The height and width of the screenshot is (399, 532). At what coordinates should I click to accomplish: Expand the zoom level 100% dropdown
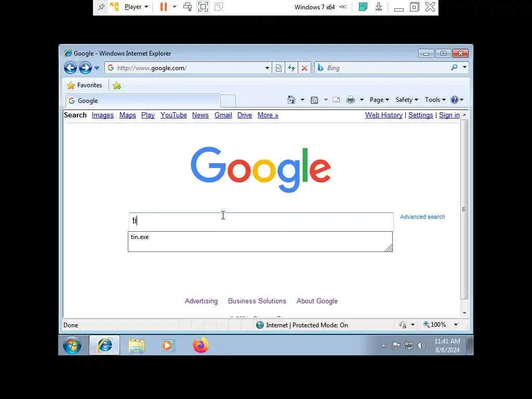coord(456,325)
